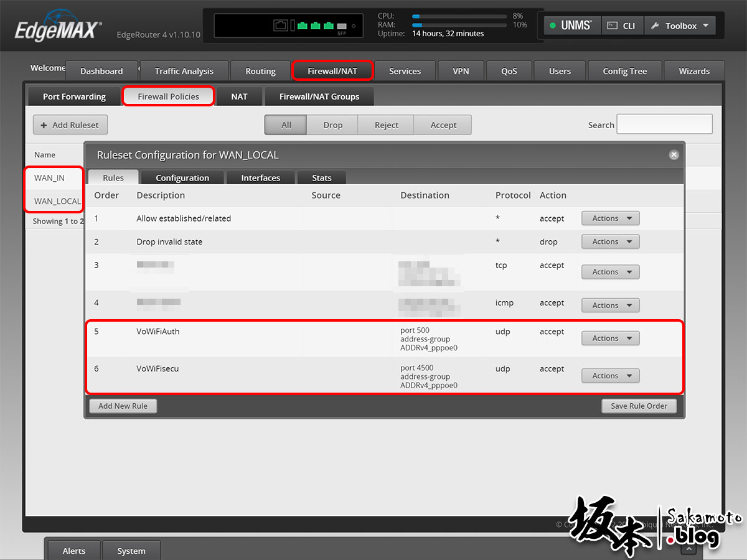Click the Order column header
Screen dimensions: 747x560
(x=106, y=195)
